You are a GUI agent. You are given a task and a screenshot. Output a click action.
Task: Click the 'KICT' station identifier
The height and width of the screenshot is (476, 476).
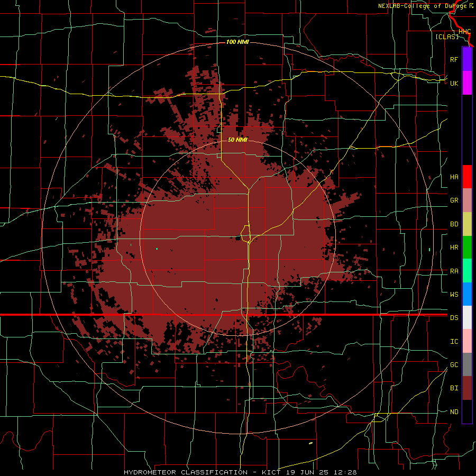[x=271, y=472]
